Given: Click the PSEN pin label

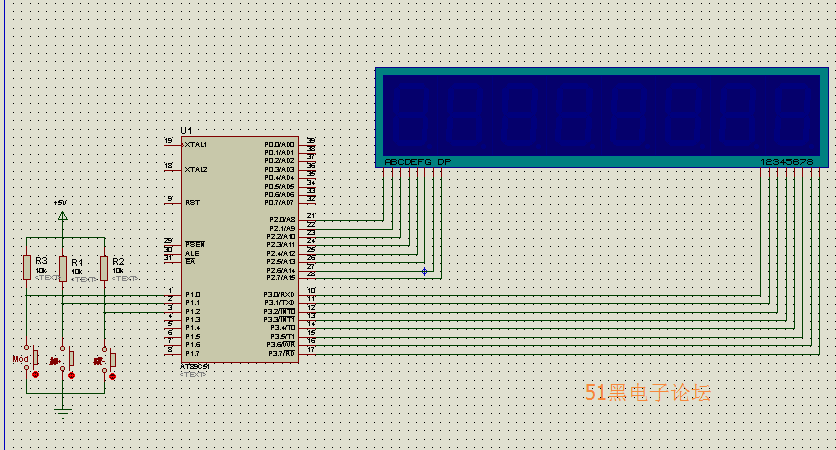Looking at the screenshot, I should pyautogui.click(x=195, y=244).
